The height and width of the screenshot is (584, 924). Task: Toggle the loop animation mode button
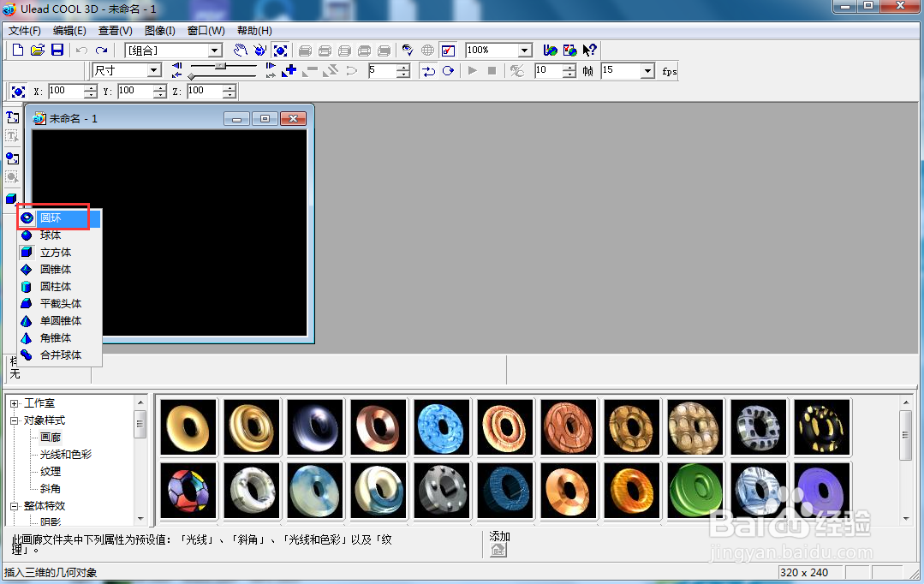[449, 71]
